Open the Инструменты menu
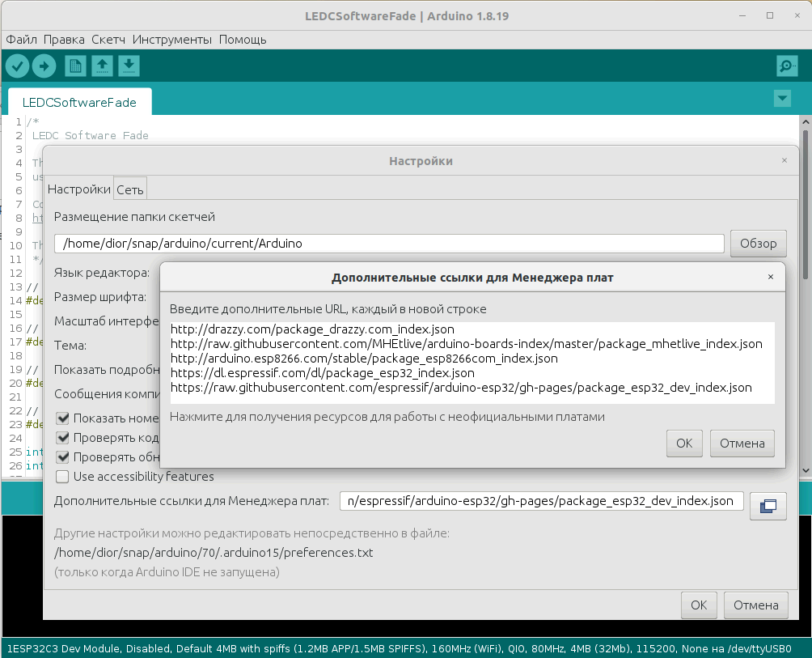Image resolution: width=812 pixels, height=658 pixels. point(172,40)
